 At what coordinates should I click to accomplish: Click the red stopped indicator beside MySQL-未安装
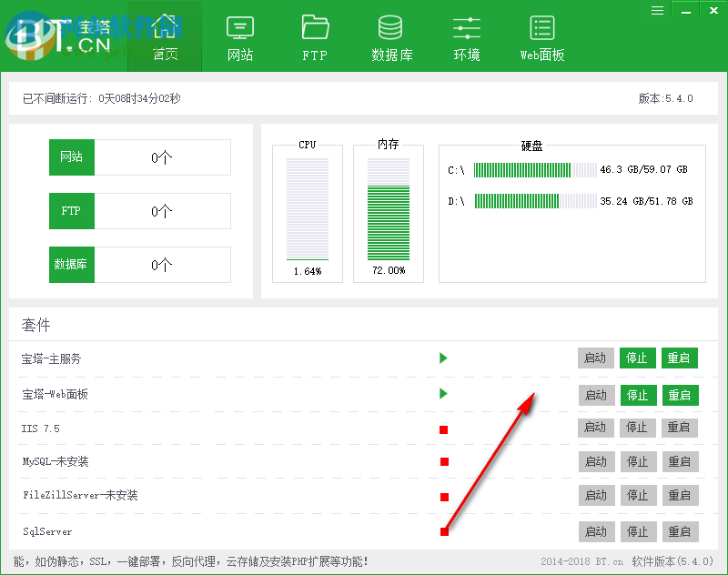click(443, 461)
